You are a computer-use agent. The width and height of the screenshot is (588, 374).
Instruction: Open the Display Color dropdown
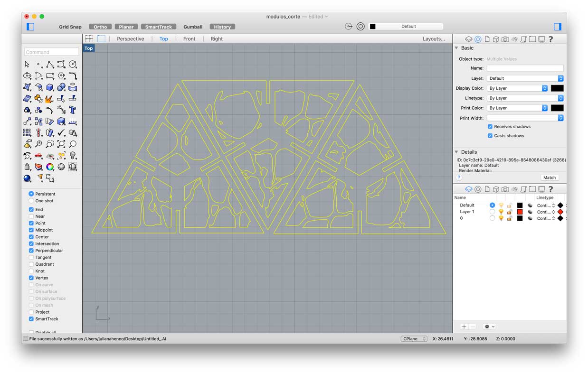click(x=517, y=88)
